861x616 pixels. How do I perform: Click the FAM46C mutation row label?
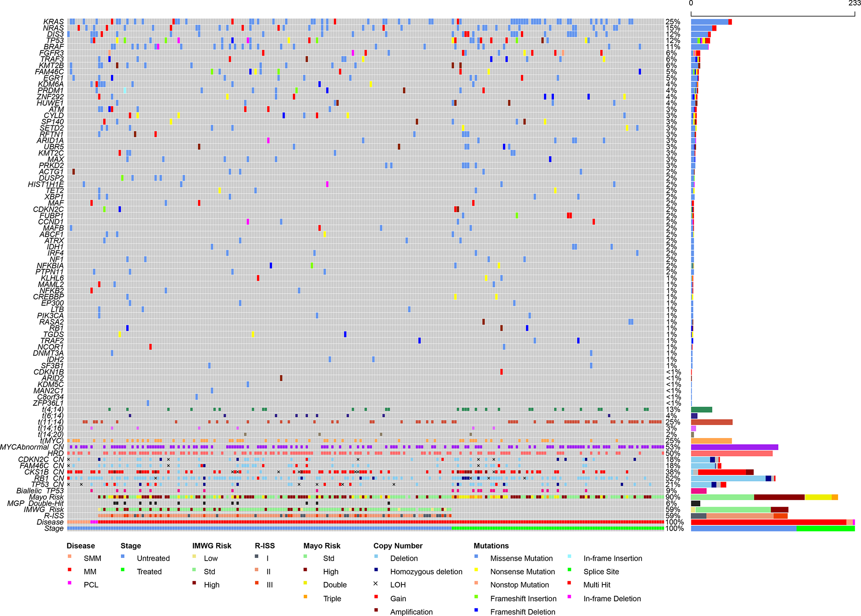(50, 72)
